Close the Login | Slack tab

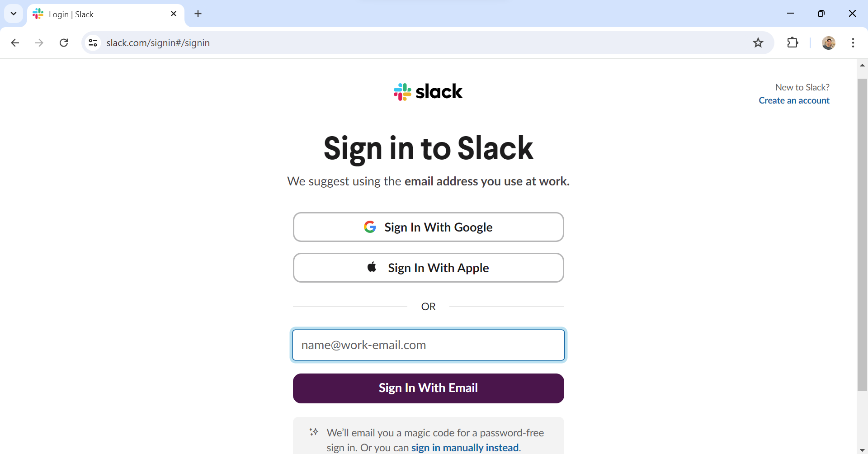174,14
